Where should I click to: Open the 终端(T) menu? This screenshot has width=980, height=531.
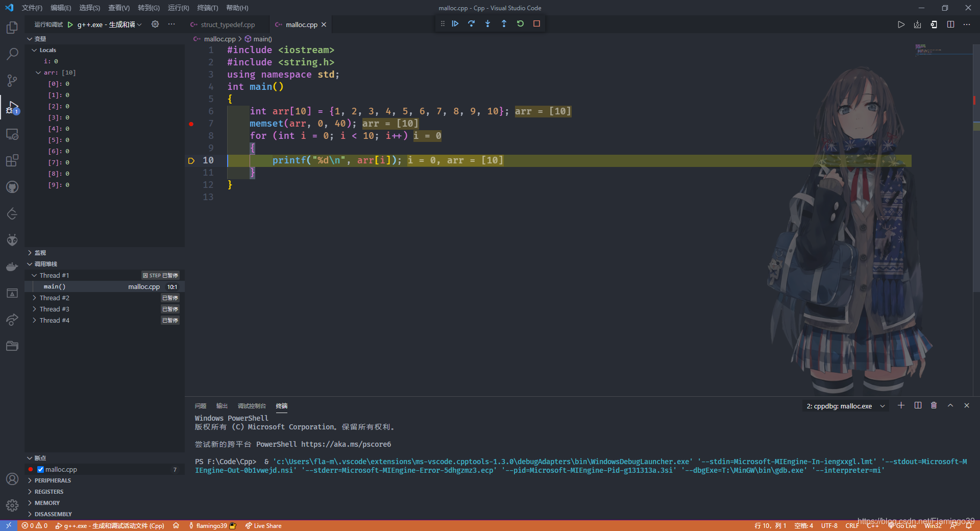[208, 8]
